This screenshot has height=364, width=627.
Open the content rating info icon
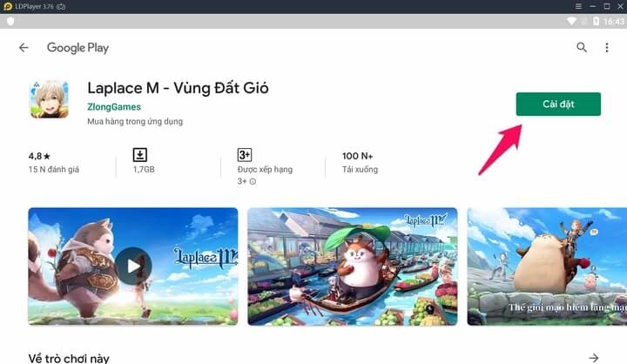point(253,181)
